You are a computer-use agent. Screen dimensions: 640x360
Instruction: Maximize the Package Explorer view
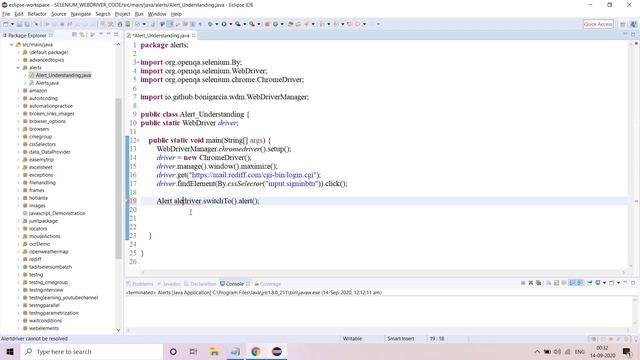[x=117, y=35]
